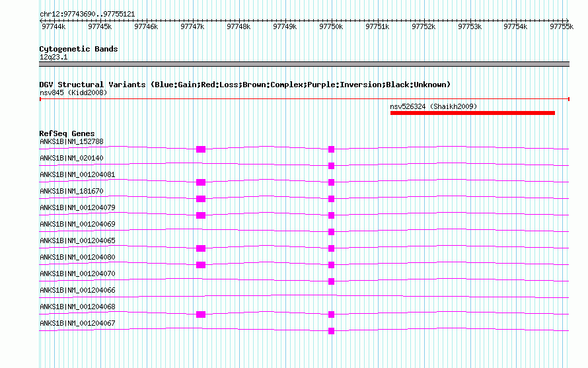588x368 pixels.
Task: Open the ANKS1B|NM_001204067 transcript label
Action: (77, 323)
